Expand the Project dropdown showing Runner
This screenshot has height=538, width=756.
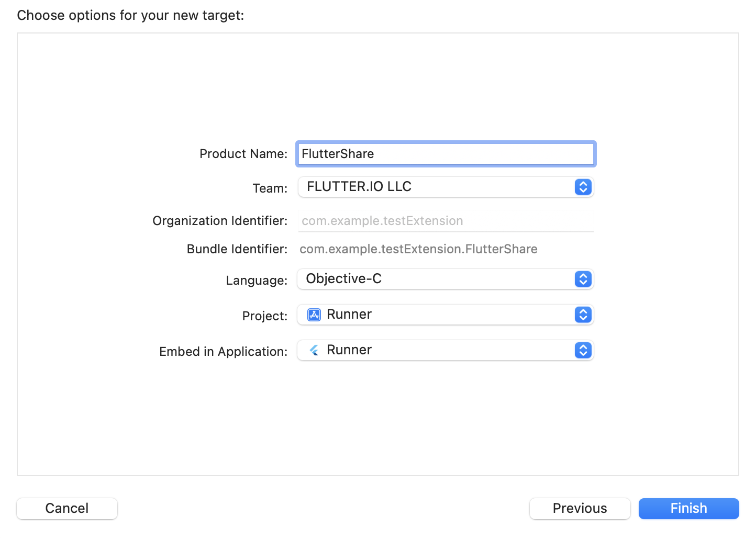(x=445, y=315)
